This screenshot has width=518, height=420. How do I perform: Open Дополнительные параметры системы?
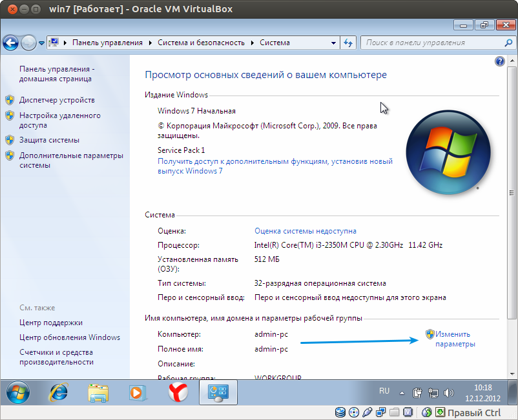coord(71,161)
